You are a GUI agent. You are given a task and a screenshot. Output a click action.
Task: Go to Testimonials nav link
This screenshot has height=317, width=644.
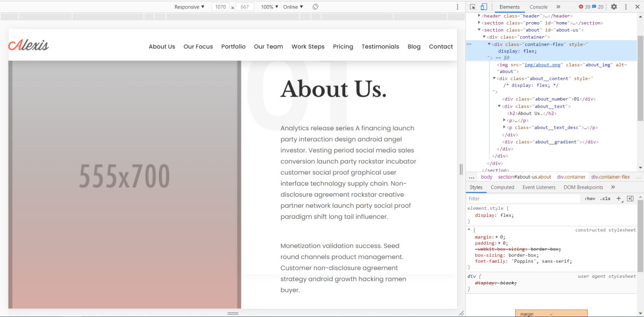(380, 46)
